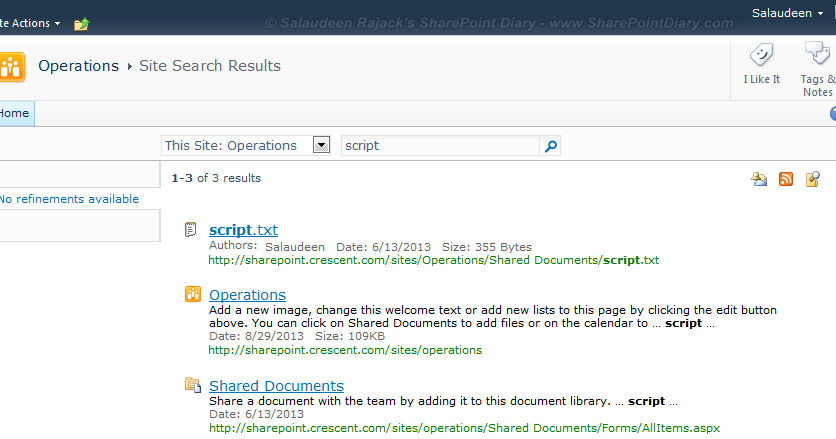Click the Search from Windows icon
The image size is (836, 439).
(x=813, y=179)
